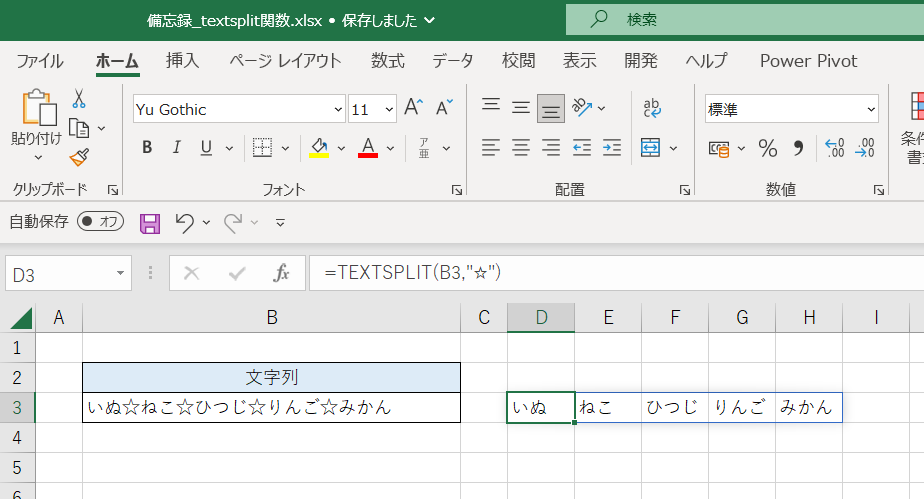
Task: Click the purple Save icon
Action: (x=150, y=223)
